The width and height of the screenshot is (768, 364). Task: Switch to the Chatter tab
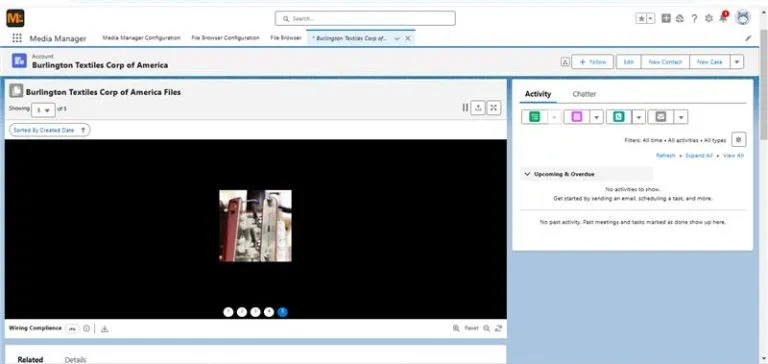pyautogui.click(x=584, y=94)
